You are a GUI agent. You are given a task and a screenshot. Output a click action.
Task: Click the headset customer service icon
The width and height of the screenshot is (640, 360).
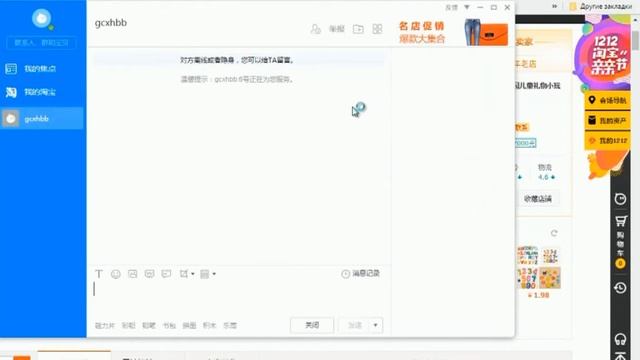[x=620, y=340]
